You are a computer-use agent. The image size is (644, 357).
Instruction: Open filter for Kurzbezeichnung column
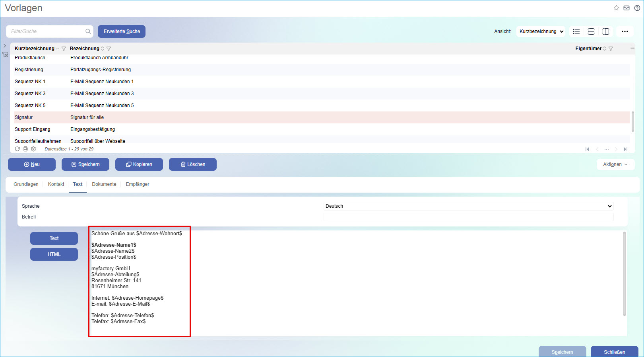pyautogui.click(x=64, y=49)
